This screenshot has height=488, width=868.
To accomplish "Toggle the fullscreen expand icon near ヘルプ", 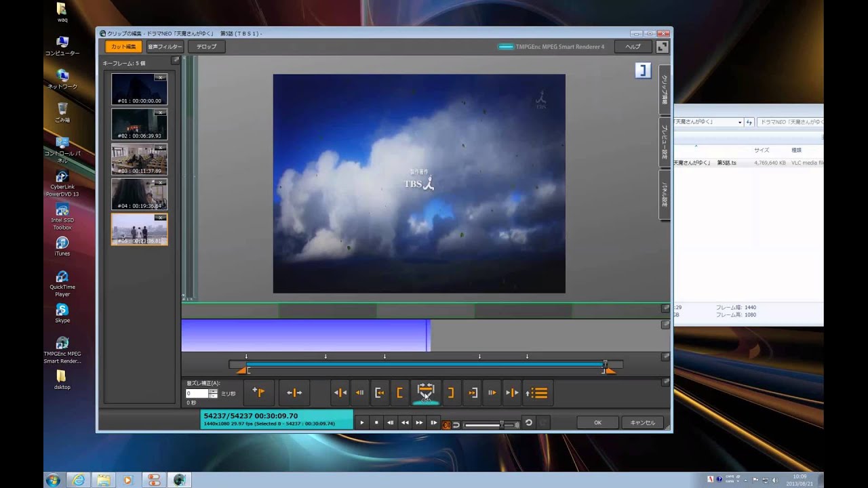I will (662, 47).
